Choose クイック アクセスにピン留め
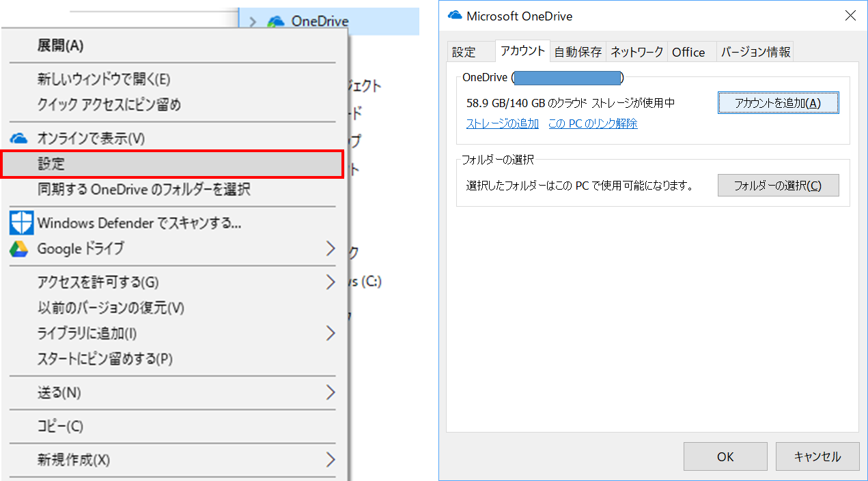Screen dimensions: 868x481 tap(171, 105)
